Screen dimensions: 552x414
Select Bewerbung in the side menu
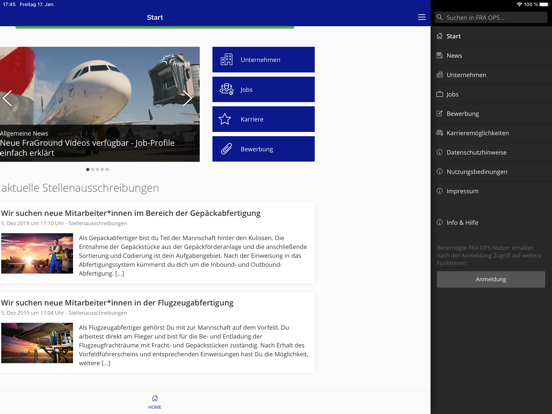[x=491, y=113]
